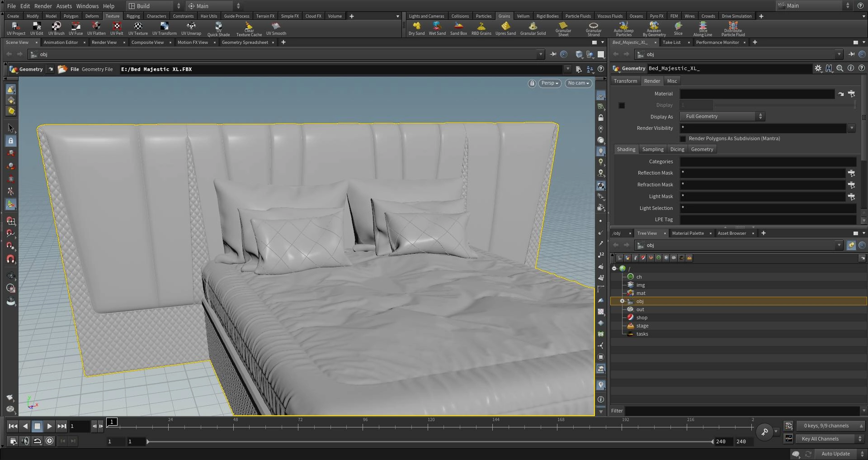Click the material chooser icon
The height and width of the screenshot is (460, 868).
coord(851,94)
